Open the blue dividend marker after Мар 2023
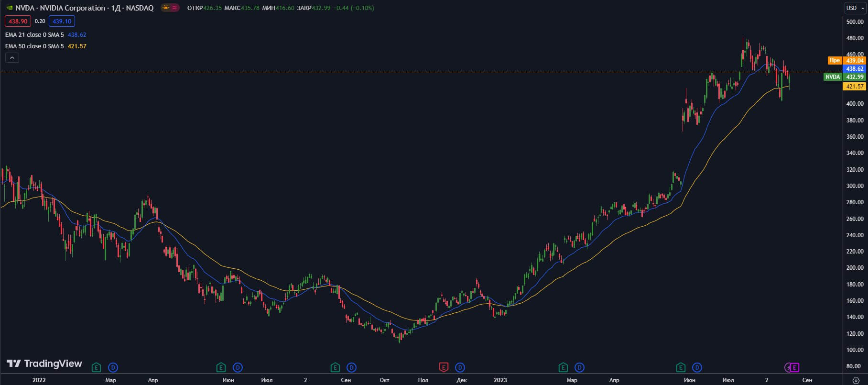868x385 pixels. [x=579, y=367]
